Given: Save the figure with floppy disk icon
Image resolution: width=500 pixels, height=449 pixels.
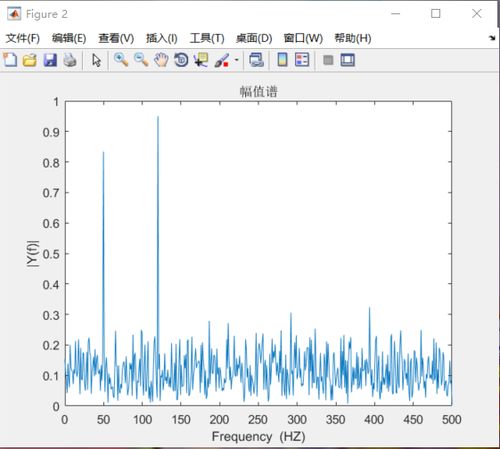Looking at the screenshot, I should 50,60.
